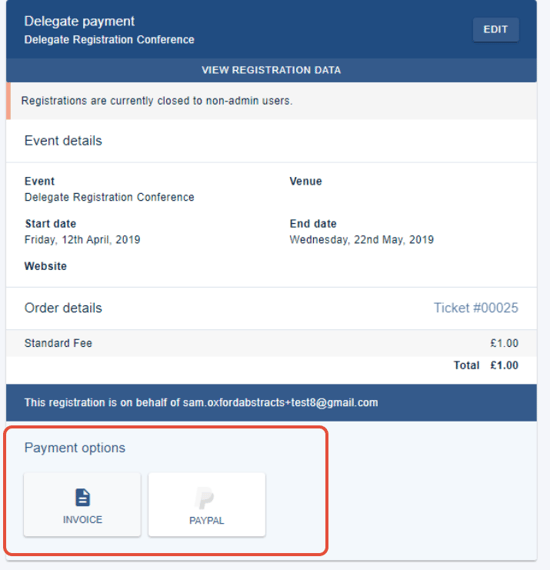Click the event name under Event label

[x=109, y=197]
